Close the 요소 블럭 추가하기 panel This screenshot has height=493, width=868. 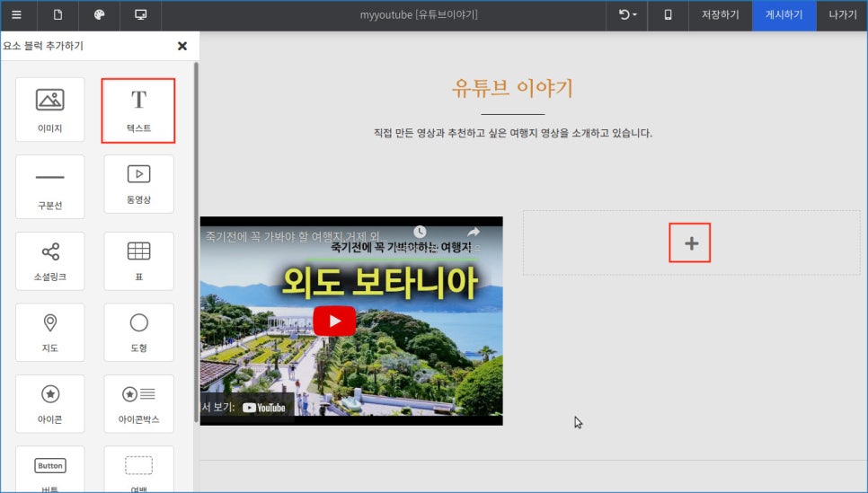pos(182,46)
